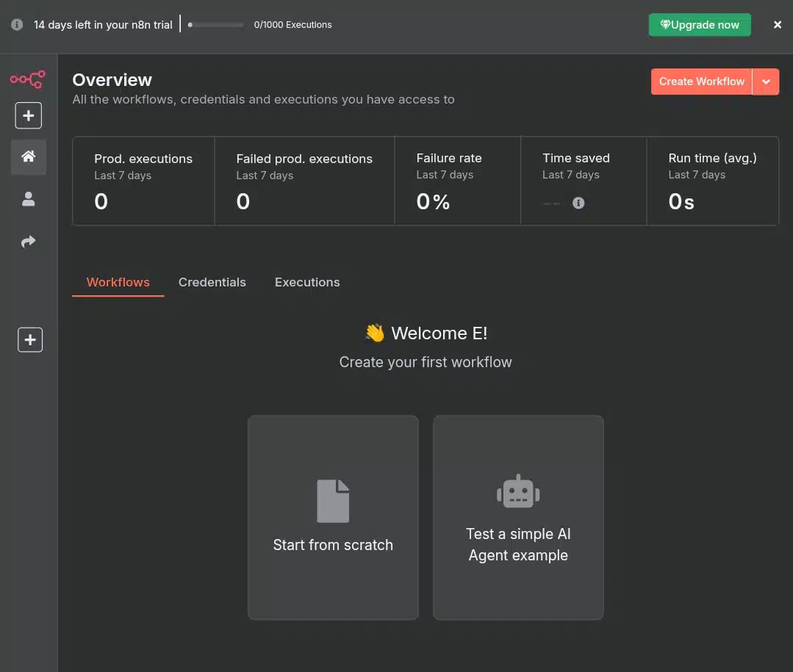The width and height of the screenshot is (793, 672).
Task: Switch to the Workflows tab
Action: point(118,282)
